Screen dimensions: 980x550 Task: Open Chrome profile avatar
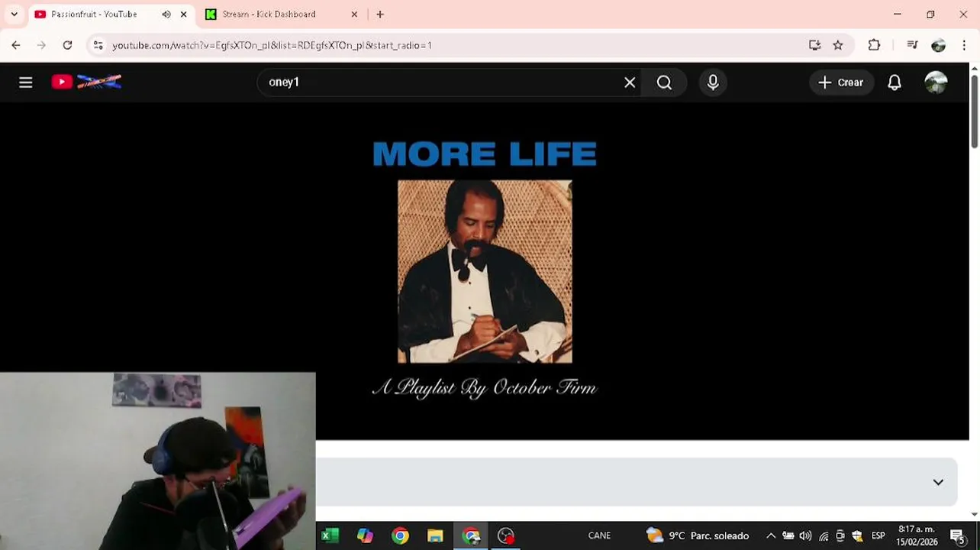point(938,45)
